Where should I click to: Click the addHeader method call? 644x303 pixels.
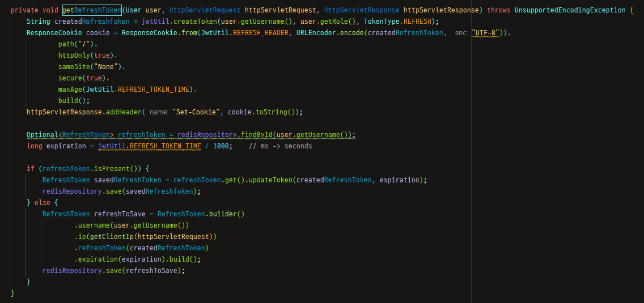click(124, 112)
